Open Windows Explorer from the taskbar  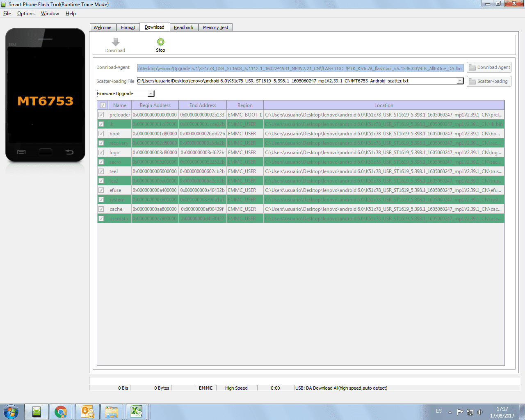112,412
